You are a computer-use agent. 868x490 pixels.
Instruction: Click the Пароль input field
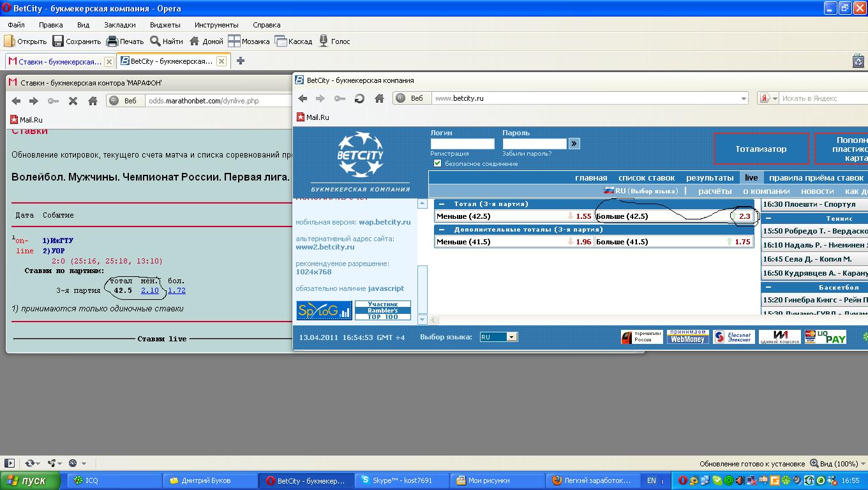pos(535,144)
